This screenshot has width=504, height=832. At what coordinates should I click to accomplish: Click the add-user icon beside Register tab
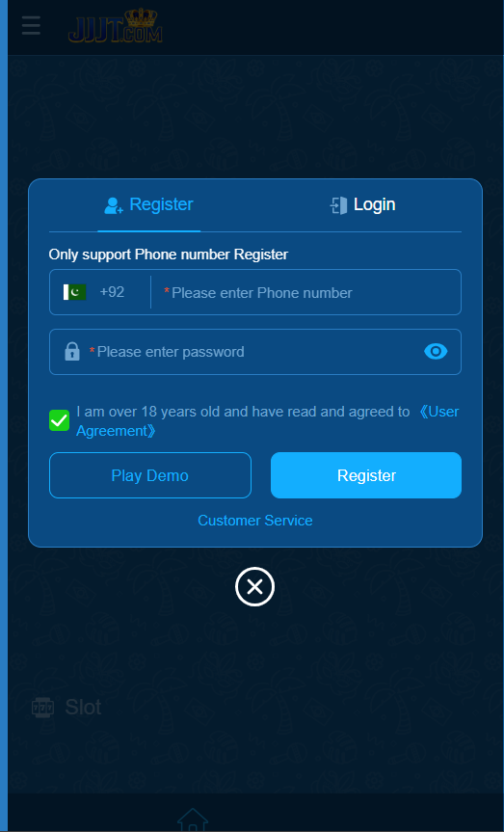[114, 205]
